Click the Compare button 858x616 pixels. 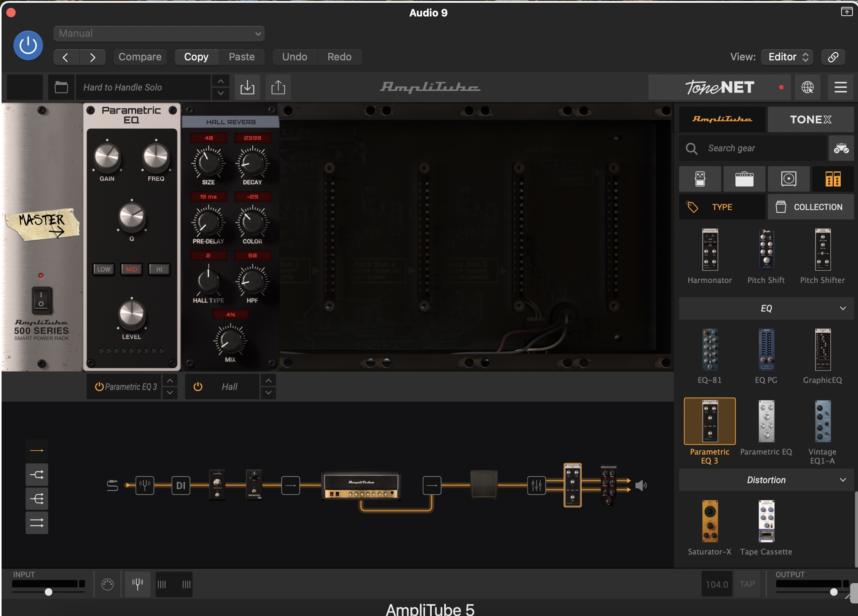pos(140,57)
